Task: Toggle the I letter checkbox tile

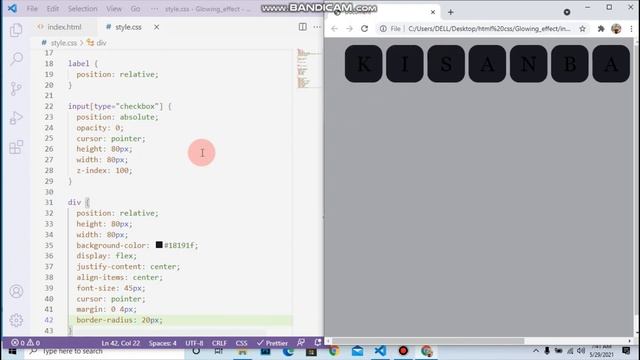Action: click(x=405, y=64)
